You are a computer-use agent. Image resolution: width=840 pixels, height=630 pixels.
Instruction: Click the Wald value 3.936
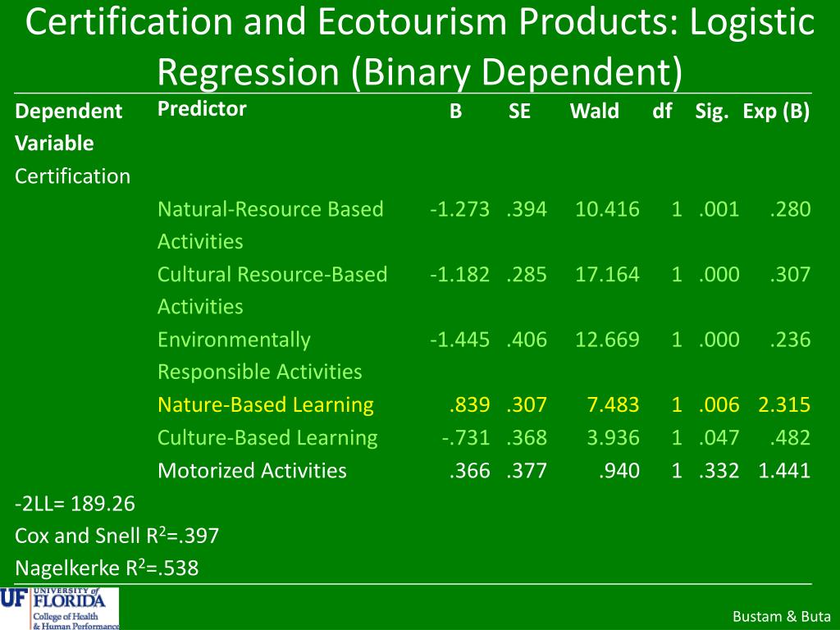(x=613, y=438)
